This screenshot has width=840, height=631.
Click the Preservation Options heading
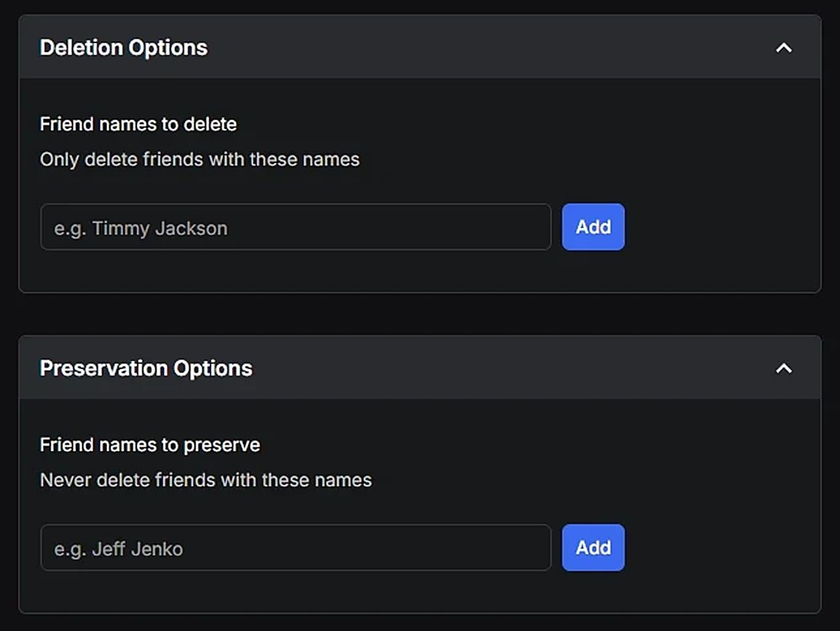click(146, 368)
